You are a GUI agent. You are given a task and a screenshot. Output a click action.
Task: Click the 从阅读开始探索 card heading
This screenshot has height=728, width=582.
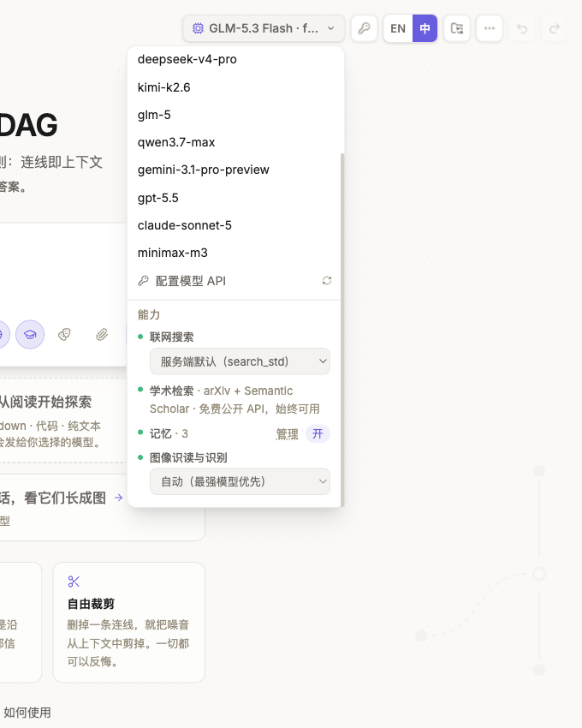click(45, 402)
